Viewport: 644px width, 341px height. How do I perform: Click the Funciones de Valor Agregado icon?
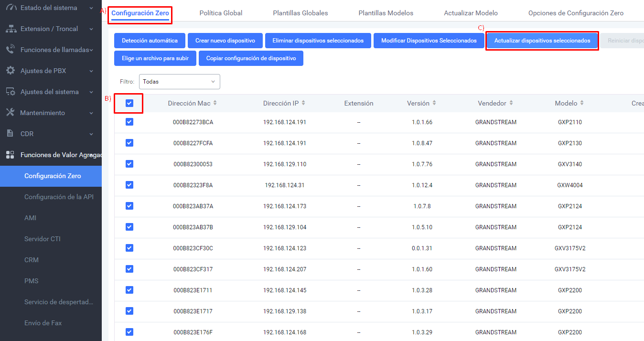[10, 155]
